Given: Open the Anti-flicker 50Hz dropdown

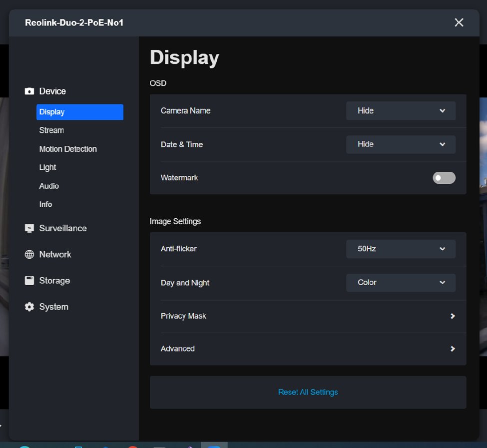Looking at the screenshot, I should pyautogui.click(x=401, y=249).
